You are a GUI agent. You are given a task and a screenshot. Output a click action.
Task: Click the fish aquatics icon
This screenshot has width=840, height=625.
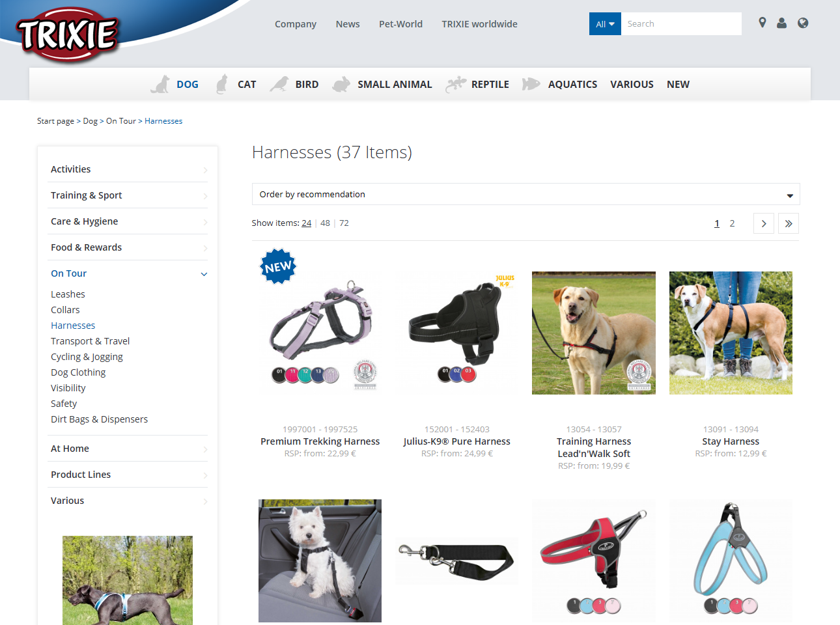click(531, 84)
